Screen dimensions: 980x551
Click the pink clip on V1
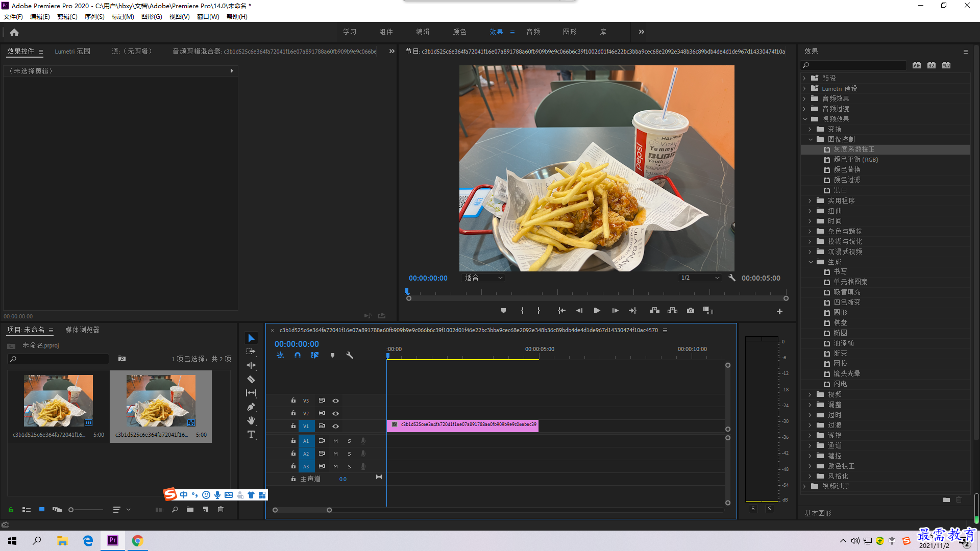click(462, 425)
